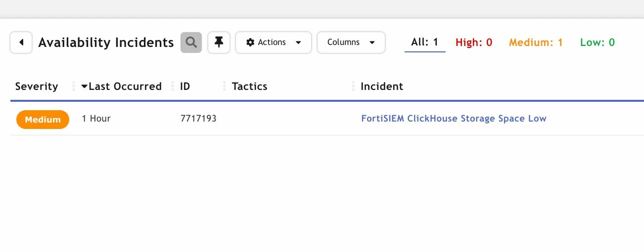The width and height of the screenshot is (644, 252).
Task: Open the search magnifier icon
Action: tap(191, 42)
